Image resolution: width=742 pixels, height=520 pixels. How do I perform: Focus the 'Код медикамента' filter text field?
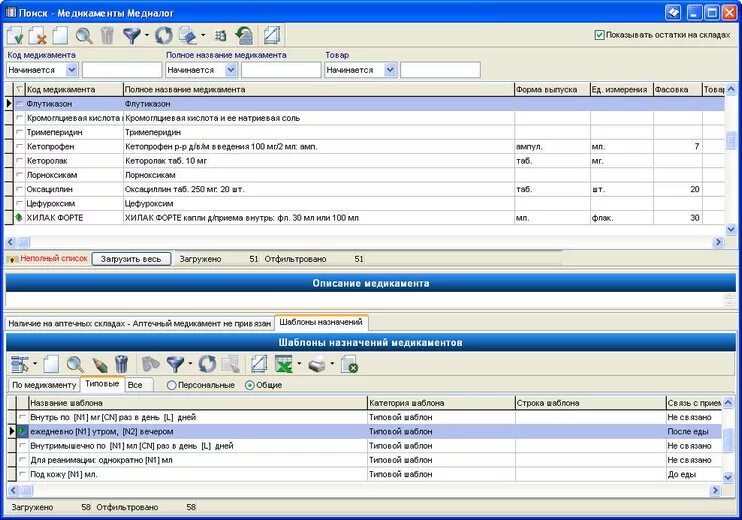click(x=122, y=70)
